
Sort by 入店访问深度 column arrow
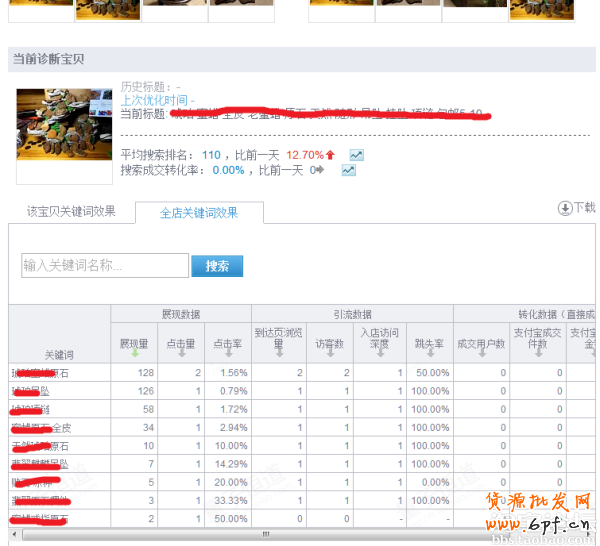click(x=380, y=354)
